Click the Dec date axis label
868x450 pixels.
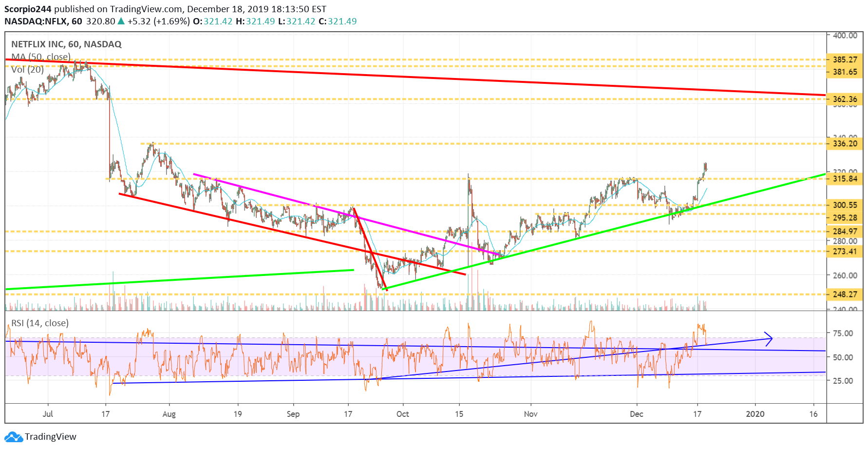(x=637, y=414)
